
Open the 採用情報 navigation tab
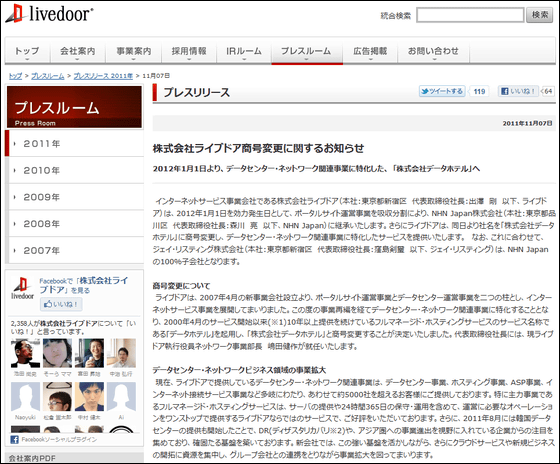click(189, 51)
